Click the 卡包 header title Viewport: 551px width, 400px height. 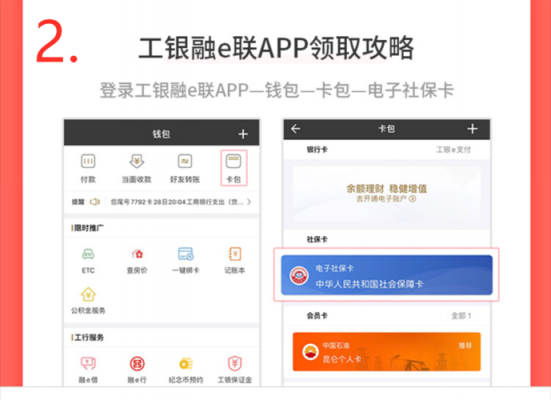[387, 129]
